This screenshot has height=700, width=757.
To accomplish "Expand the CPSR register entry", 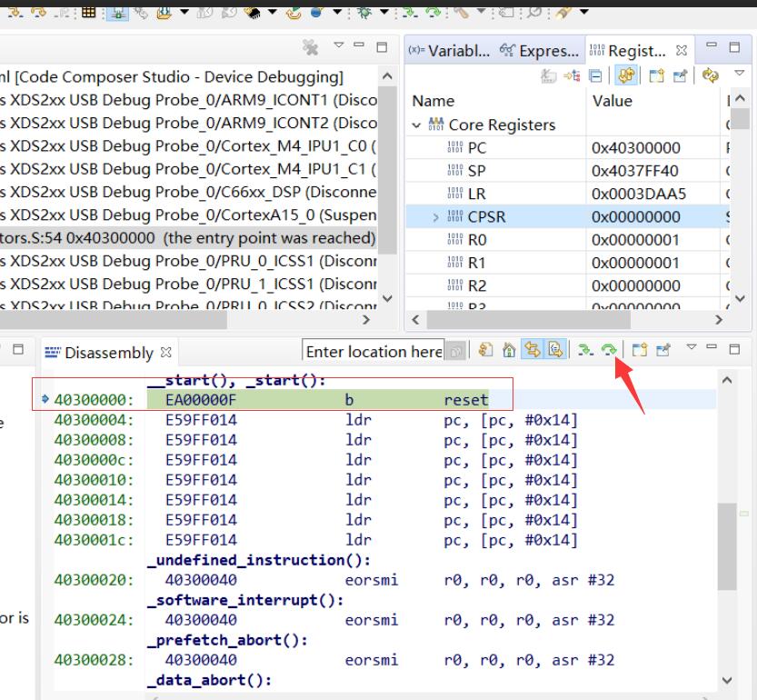I will pyautogui.click(x=435, y=217).
